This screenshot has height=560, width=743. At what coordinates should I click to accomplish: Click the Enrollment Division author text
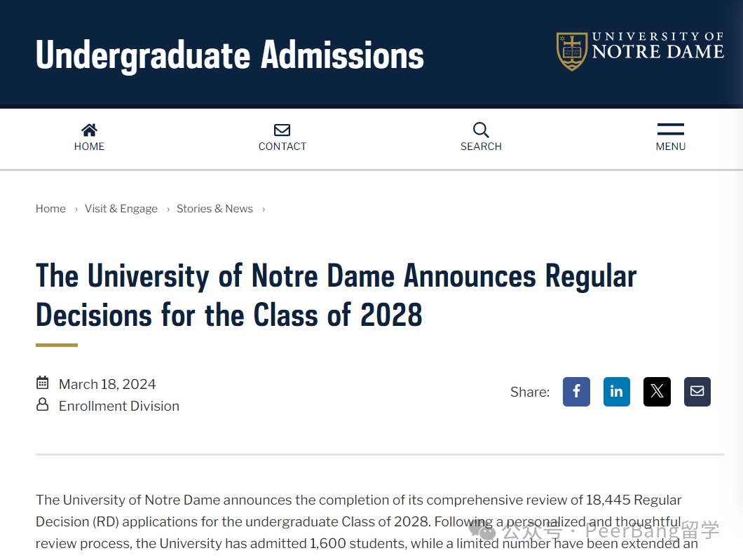tap(119, 406)
